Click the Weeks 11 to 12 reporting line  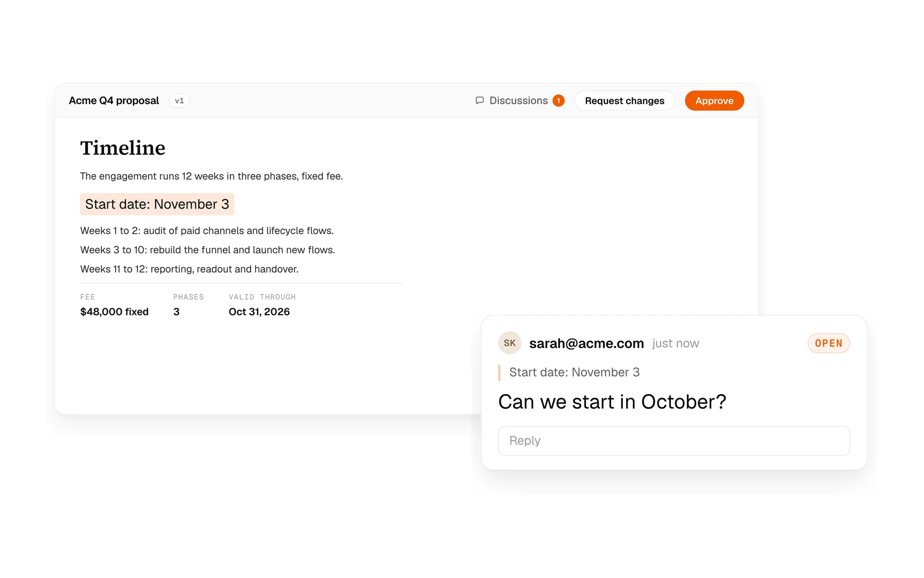[x=189, y=269]
